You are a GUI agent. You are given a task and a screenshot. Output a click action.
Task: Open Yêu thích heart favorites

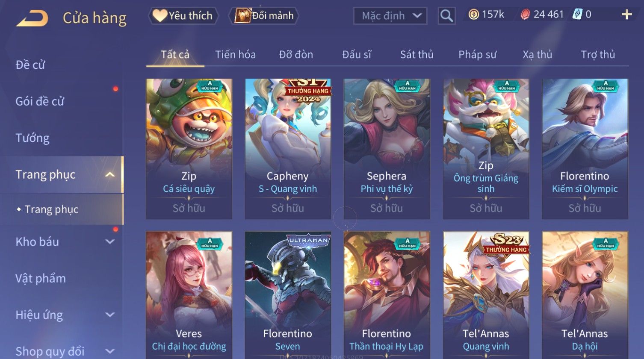(183, 16)
